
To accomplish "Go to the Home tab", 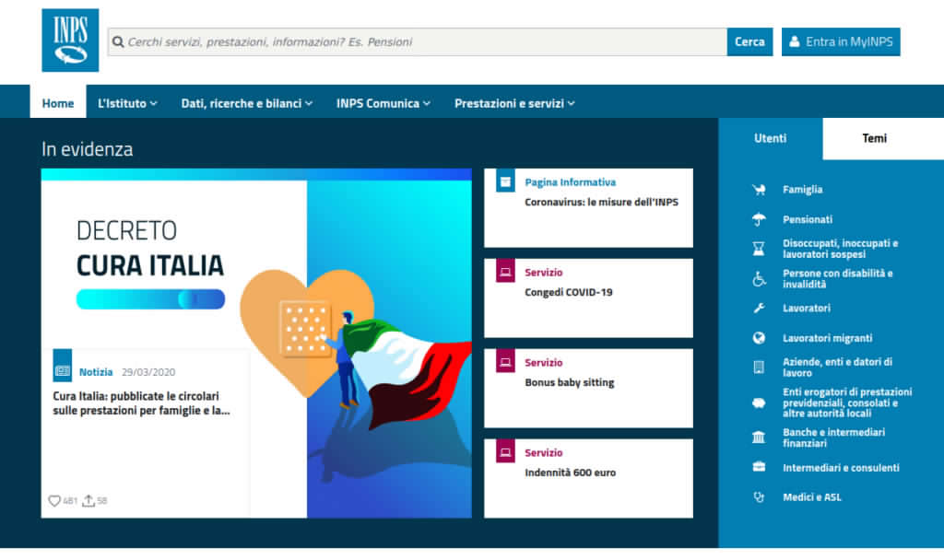I will click(x=58, y=103).
